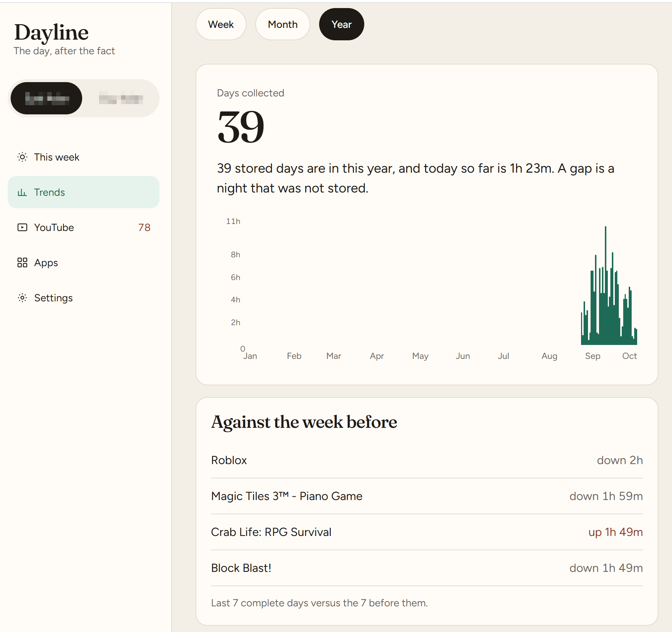
Task: Click the Roblox value down 2h
Action: (620, 460)
